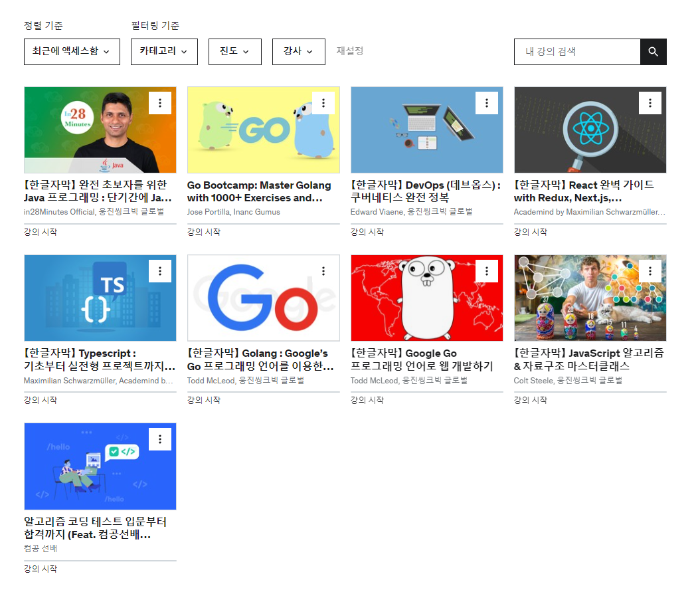The image size is (700, 592).
Task: Open options menu on 알고리즘 코딩 테스트 card
Action: [160, 439]
